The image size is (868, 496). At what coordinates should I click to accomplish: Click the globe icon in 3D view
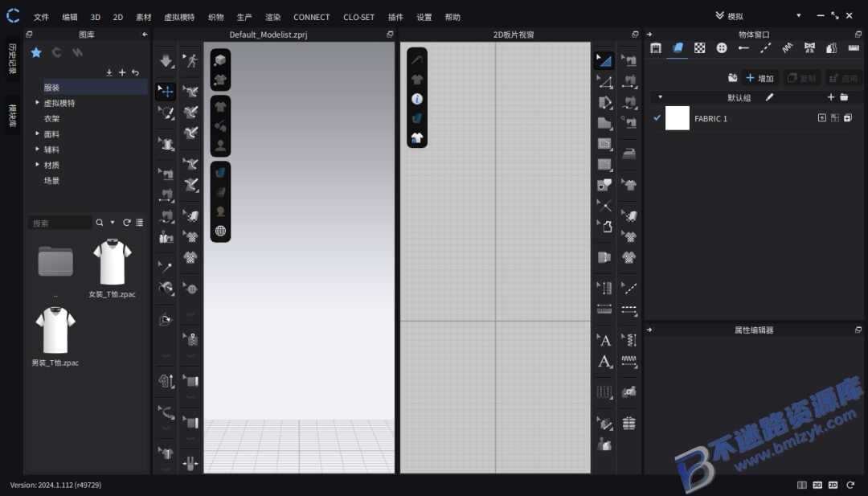click(x=220, y=231)
